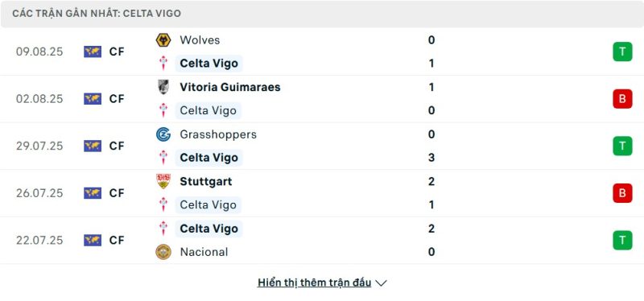Click the Vitoria Guimaraes crest icon

pyautogui.click(x=163, y=87)
